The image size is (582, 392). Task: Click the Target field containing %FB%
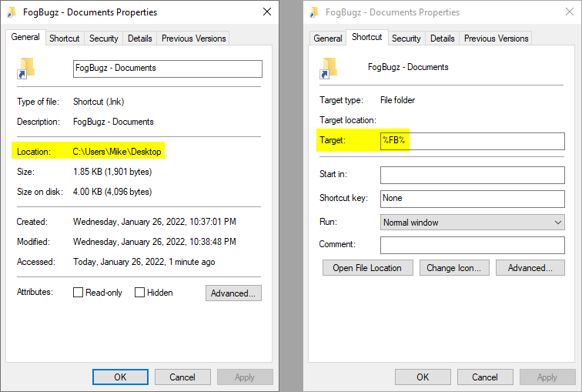click(473, 141)
